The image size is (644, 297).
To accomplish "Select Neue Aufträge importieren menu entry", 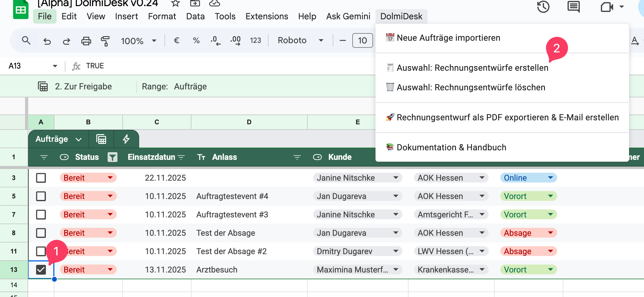I will 448,38.
